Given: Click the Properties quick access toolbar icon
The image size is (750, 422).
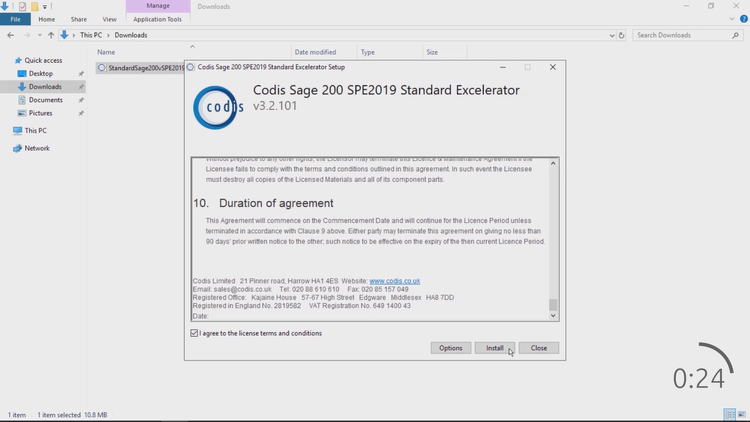Looking at the screenshot, I should tap(22, 6).
